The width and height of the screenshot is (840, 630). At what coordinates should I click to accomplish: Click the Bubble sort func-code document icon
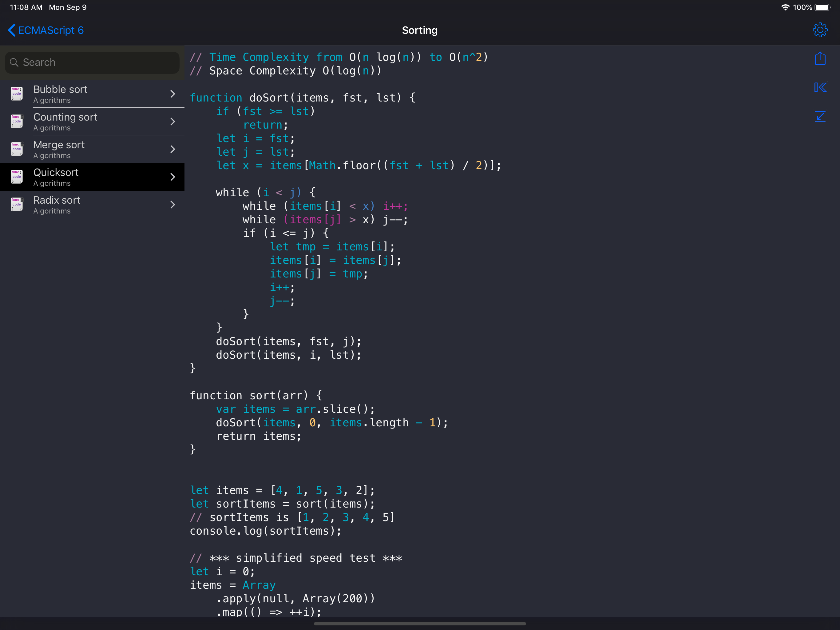pos(16,94)
